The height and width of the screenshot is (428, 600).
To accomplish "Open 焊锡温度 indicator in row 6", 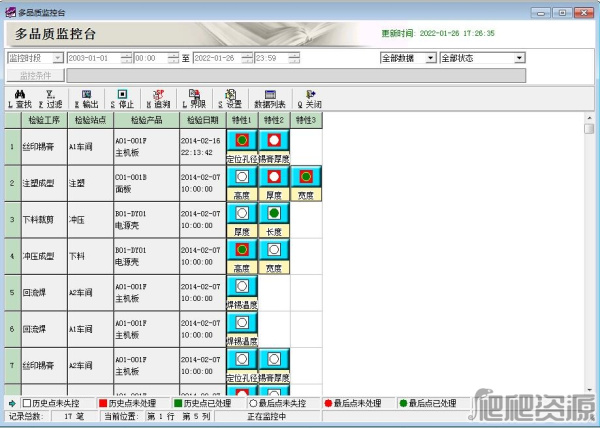I will coord(242,322).
